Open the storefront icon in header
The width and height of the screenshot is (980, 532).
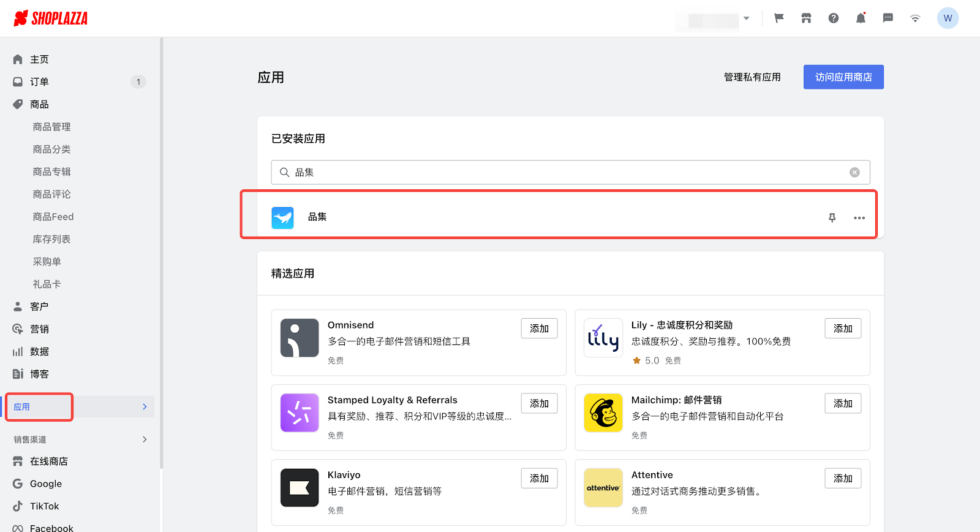(x=806, y=18)
